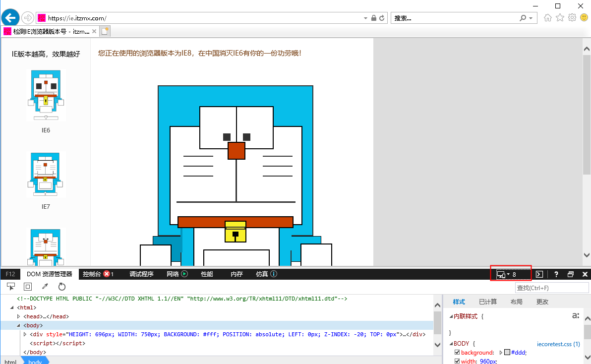Viewport: 591px width, 364px height.
Task: Pick a color with the eyedropper tool
Action: [45, 287]
